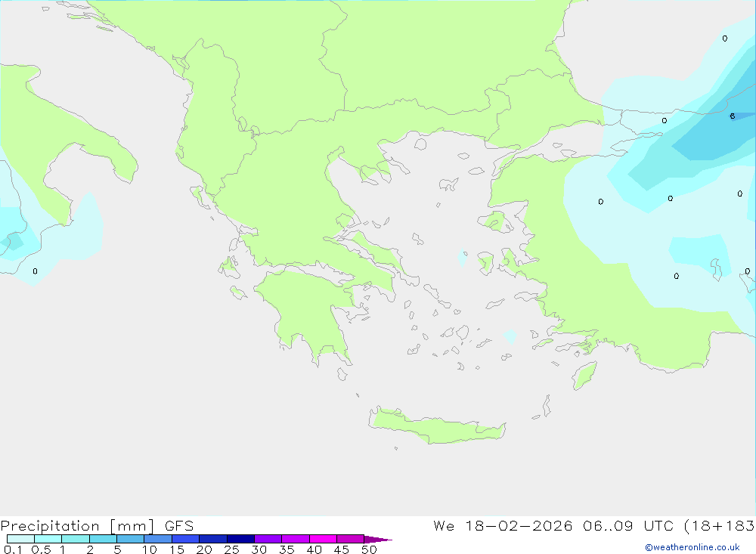Click the 10–15 mm legend color swatch
The width and height of the screenshot is (756, 554).
158,539
